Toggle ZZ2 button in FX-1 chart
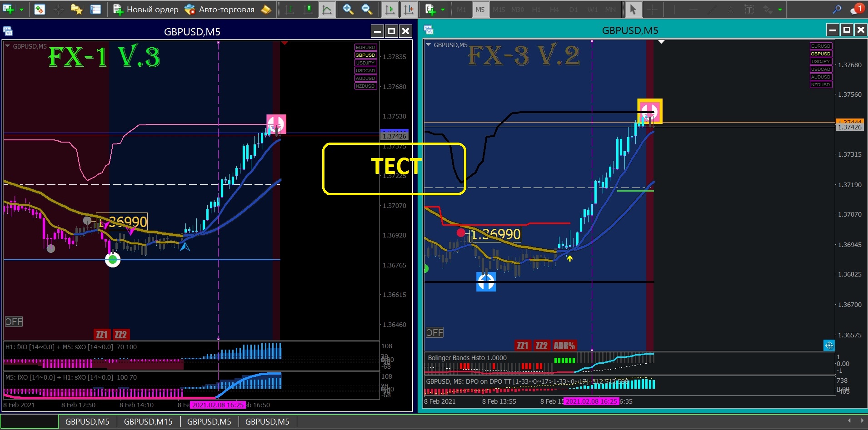868x430 pixels. 120,335
